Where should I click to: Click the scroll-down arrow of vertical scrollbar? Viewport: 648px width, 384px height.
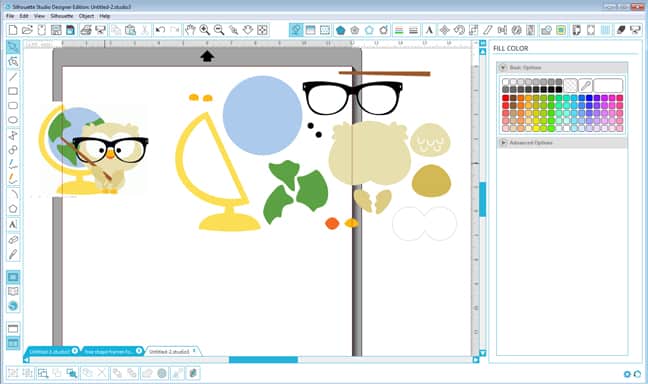(x=482, y=353)
